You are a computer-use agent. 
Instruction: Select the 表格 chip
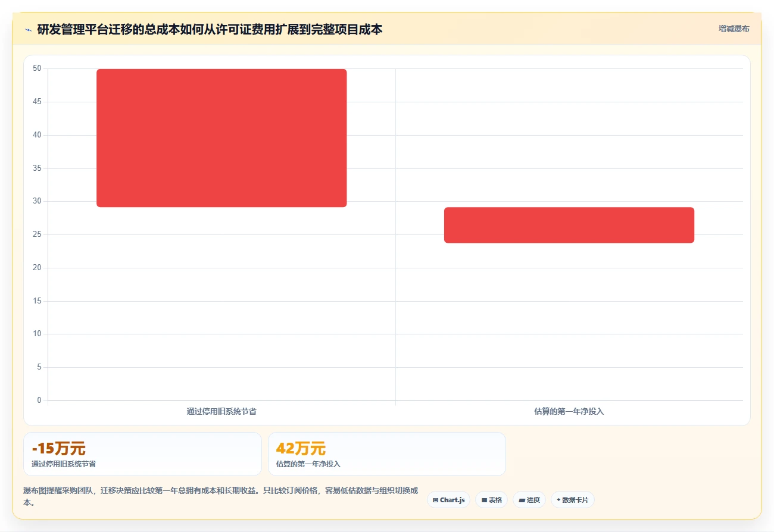[x=491, y=500]
